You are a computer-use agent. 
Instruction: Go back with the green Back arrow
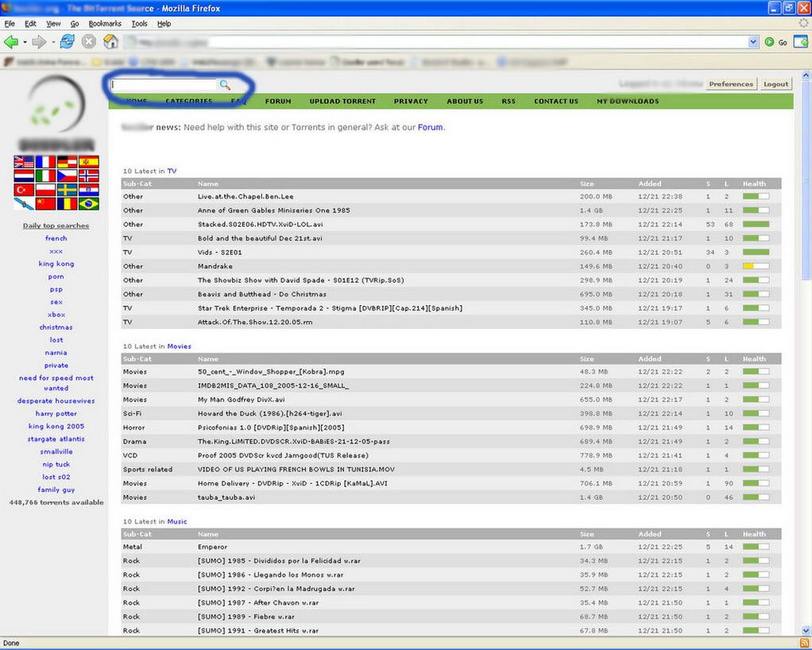pos(11,42)
